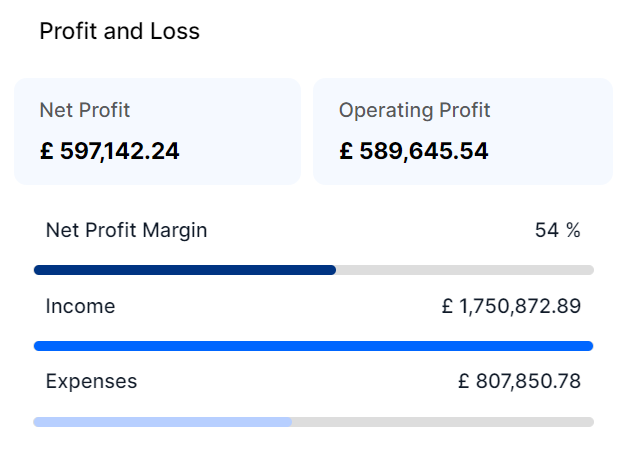
Task: Click the Net Profit Margin label
Action: tap(127, 230)
